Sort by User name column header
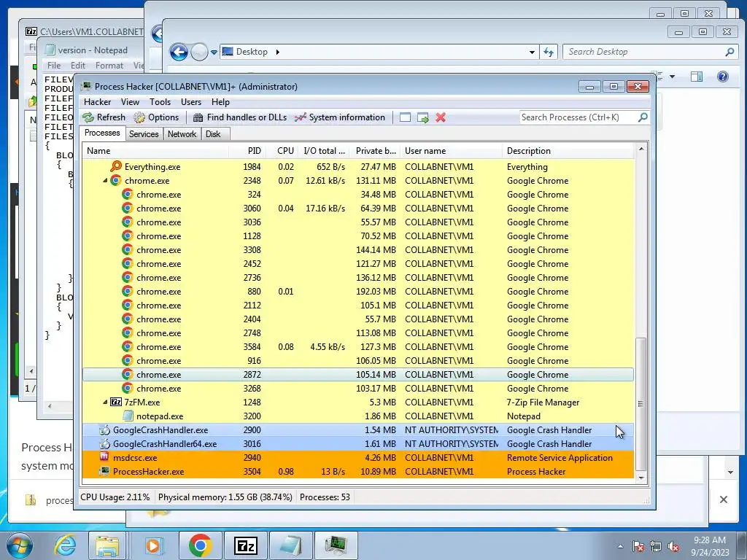This screenshot has width=747, height=560. tap(451, 150)
